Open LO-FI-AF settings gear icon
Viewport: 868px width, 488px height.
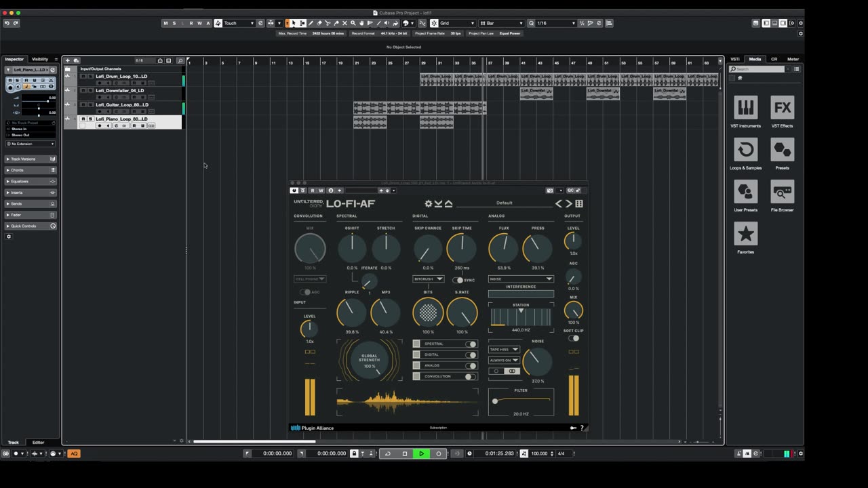point(428,203)
